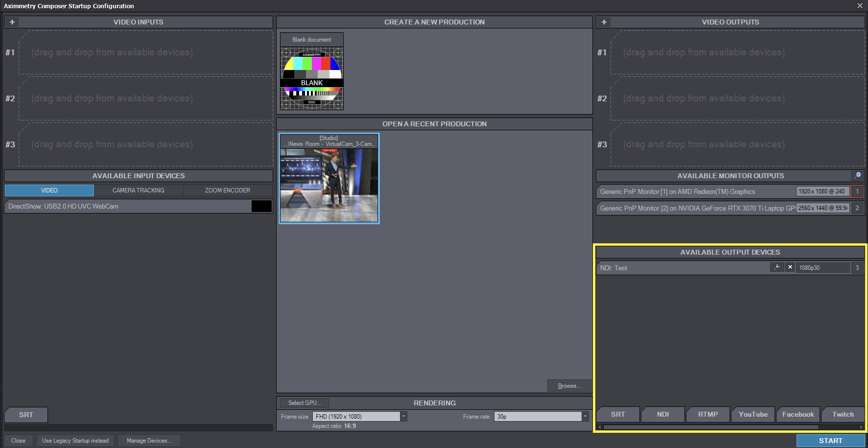The width and height of the screenshot is (868, 448).
Task: Click video input slot #1
Action: click(145, 52)
